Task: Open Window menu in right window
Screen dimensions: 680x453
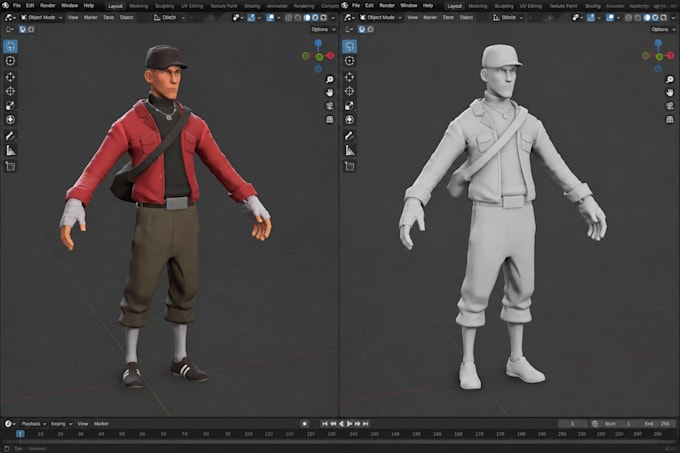Action: 409,6
